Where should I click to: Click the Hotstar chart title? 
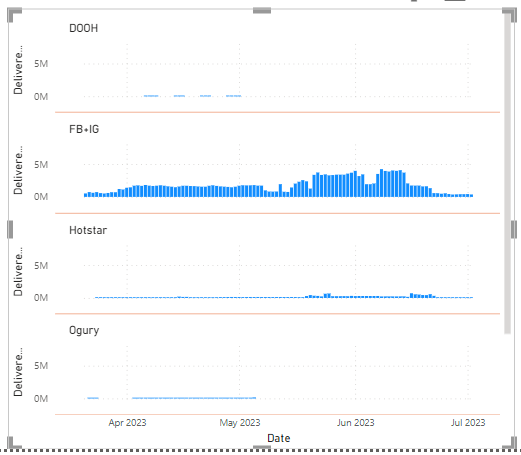click(x=88, y=230)
